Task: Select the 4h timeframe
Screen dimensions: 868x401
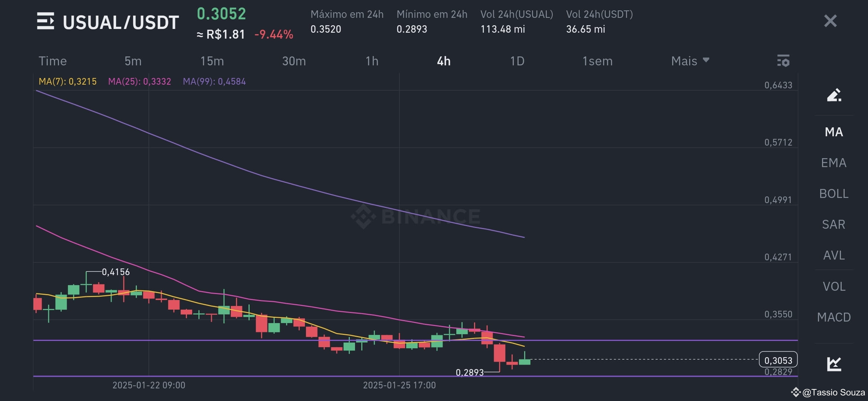Action: tap(444, 61)
